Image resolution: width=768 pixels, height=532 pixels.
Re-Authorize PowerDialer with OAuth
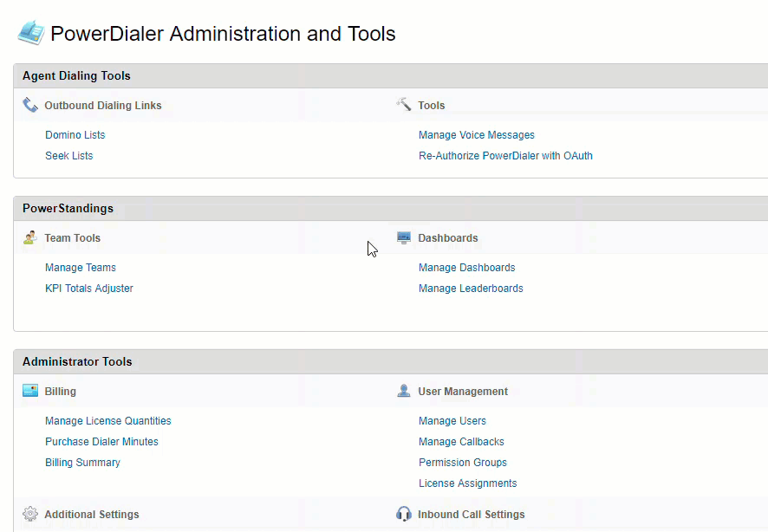point(505,155)
